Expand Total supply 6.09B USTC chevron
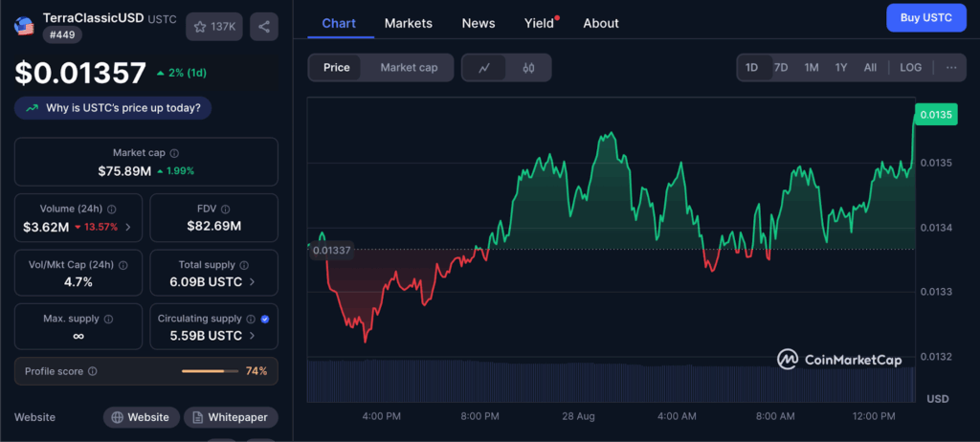Image resolution: width=980 pixels, height=442 pixels. (x=253, y=282)
